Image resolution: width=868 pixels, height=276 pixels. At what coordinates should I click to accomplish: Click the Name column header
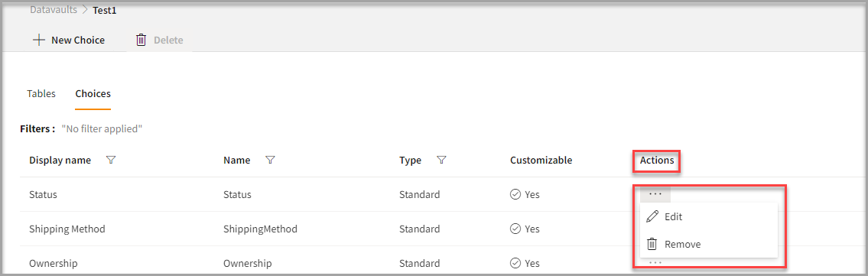tap(237, 161)
